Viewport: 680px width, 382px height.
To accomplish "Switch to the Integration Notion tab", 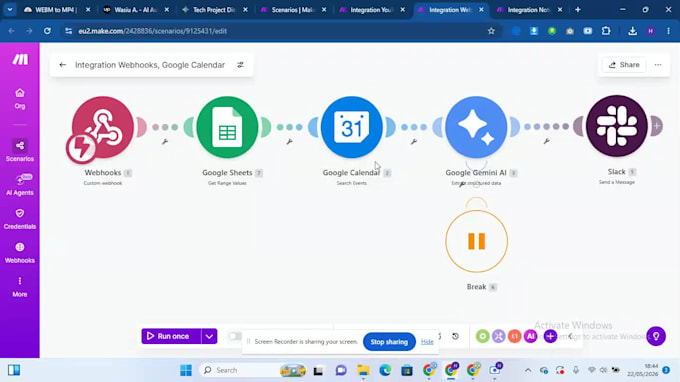I will (529, 10).
